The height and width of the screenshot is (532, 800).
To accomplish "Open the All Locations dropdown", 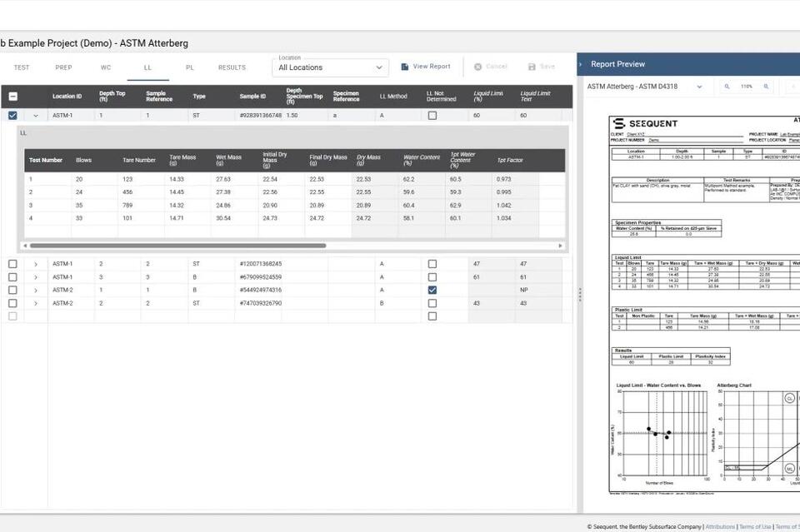I will 330,67.
